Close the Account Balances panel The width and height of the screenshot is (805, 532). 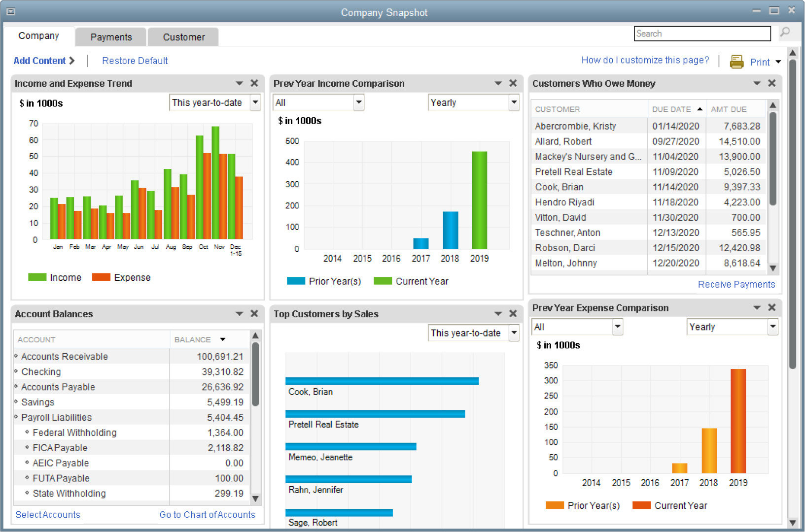click(x=254, y=313)
